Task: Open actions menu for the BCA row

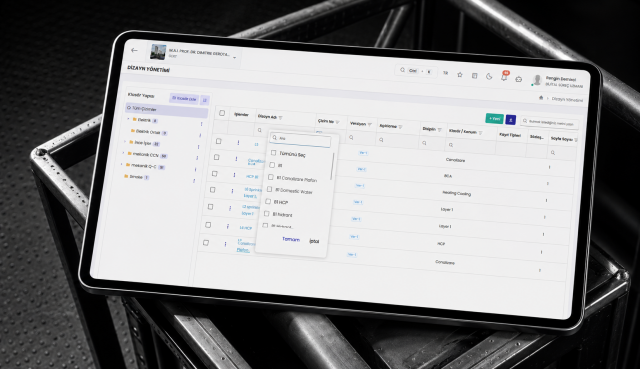Action: [236, 159]
